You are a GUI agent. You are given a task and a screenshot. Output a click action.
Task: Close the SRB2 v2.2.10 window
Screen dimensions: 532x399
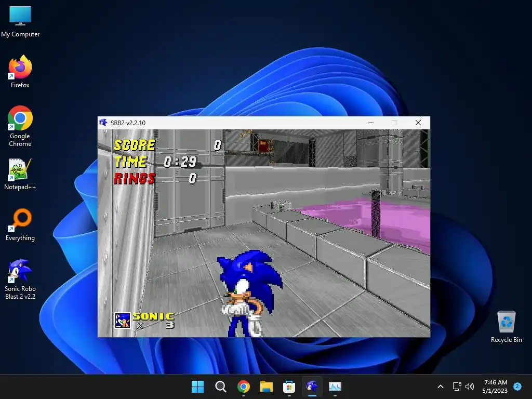[x=418, y=123]
